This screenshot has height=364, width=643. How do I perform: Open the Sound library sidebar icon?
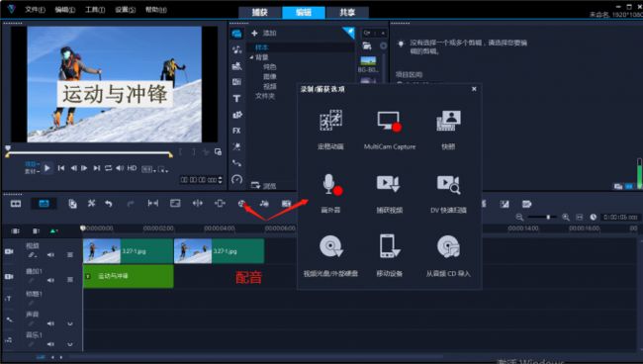tap(236, 49)
